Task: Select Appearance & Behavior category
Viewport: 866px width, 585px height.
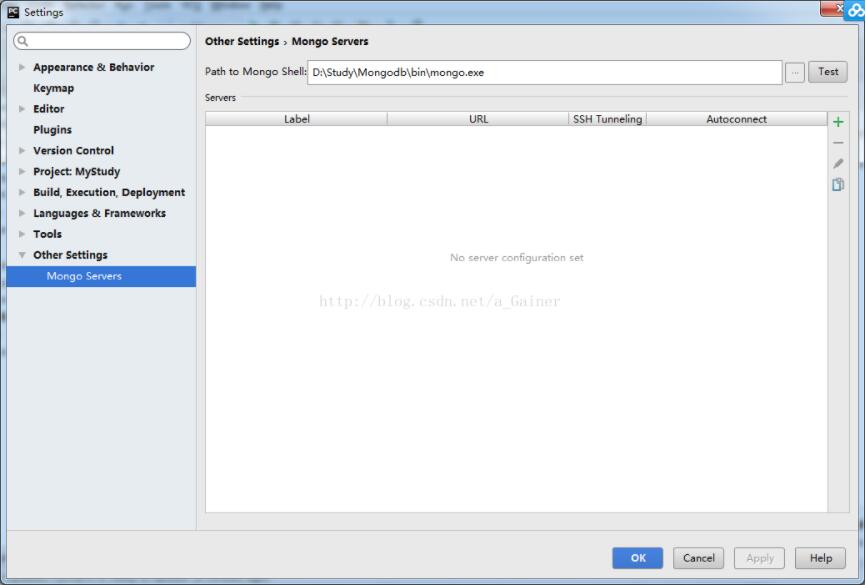Action: pos(94,67)
